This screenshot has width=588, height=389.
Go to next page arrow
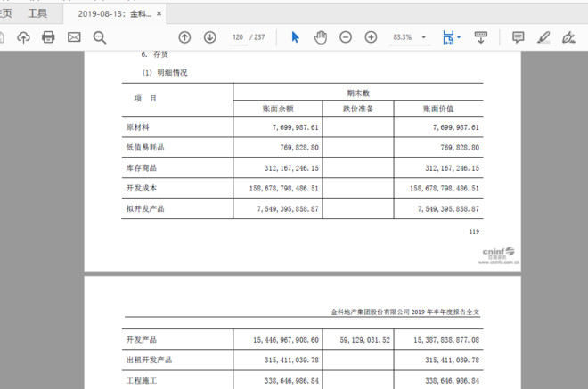click(x=210, y=37)
